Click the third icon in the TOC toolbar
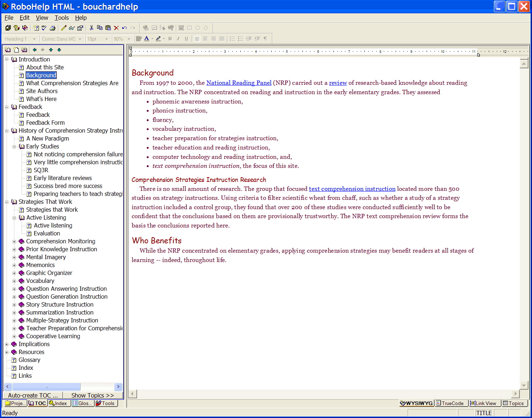 24,50
